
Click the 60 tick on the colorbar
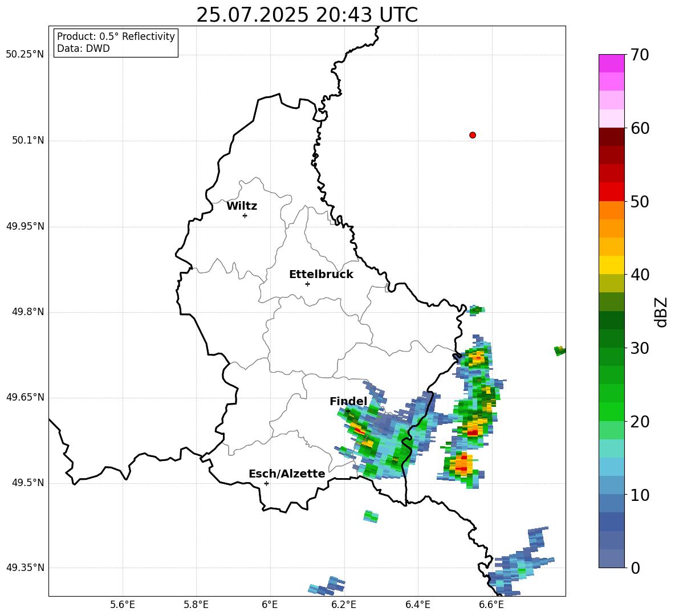[x=640, y=128]
